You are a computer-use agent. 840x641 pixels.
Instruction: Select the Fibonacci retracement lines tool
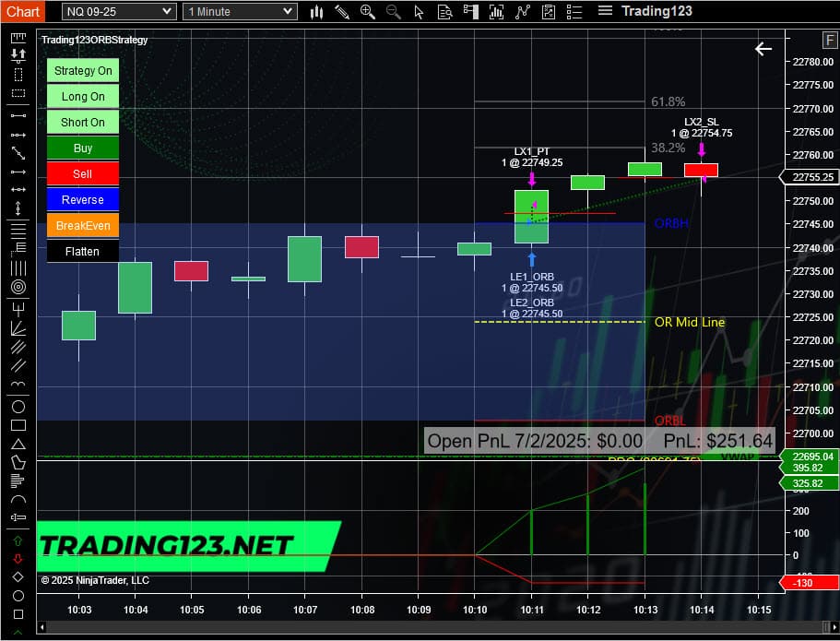(18, 231)
